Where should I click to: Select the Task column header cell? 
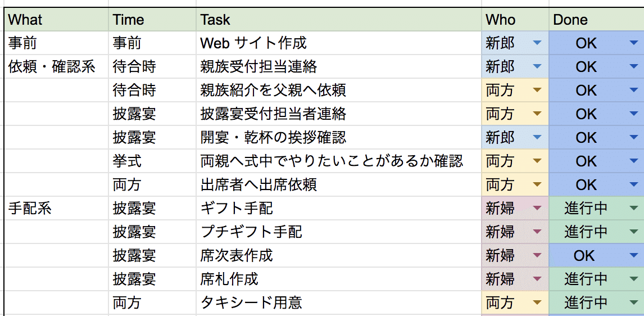(x=339, y=20)
